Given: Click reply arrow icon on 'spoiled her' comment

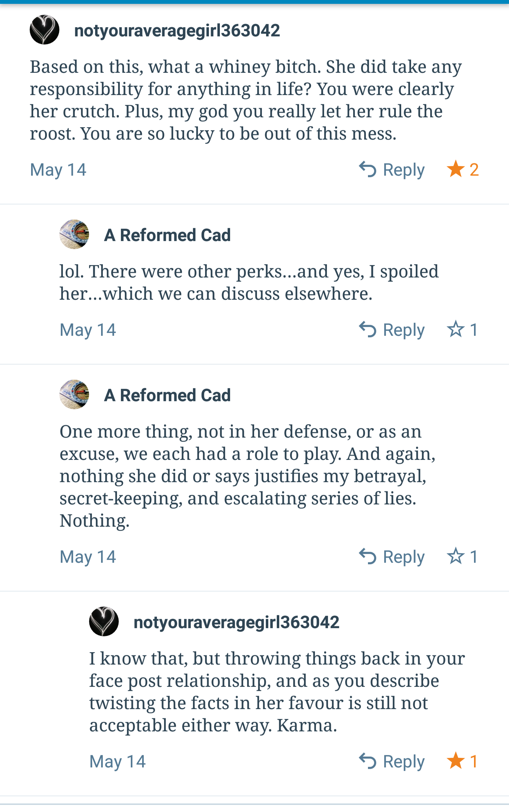Looking at the screenshot, I should [368, 329].
